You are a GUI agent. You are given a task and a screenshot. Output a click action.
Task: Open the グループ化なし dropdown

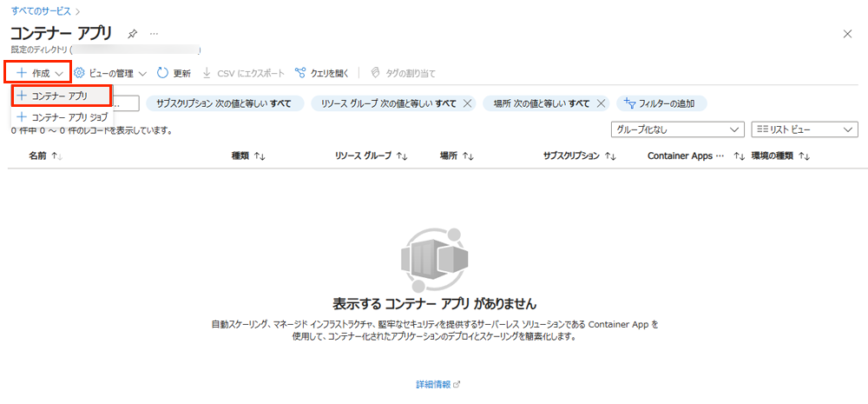pyautogui.click(x=676, y=129)
